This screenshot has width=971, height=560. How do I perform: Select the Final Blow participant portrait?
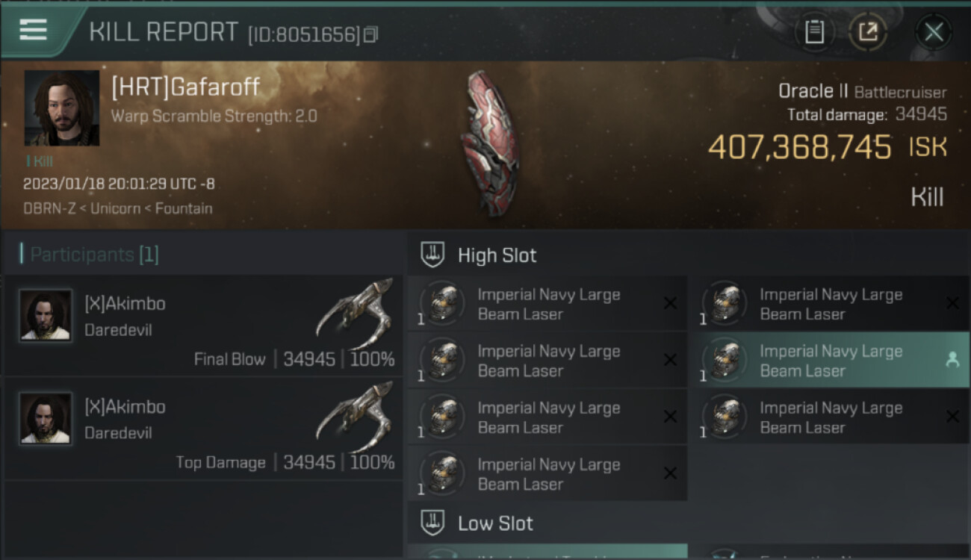coord(46,316)
